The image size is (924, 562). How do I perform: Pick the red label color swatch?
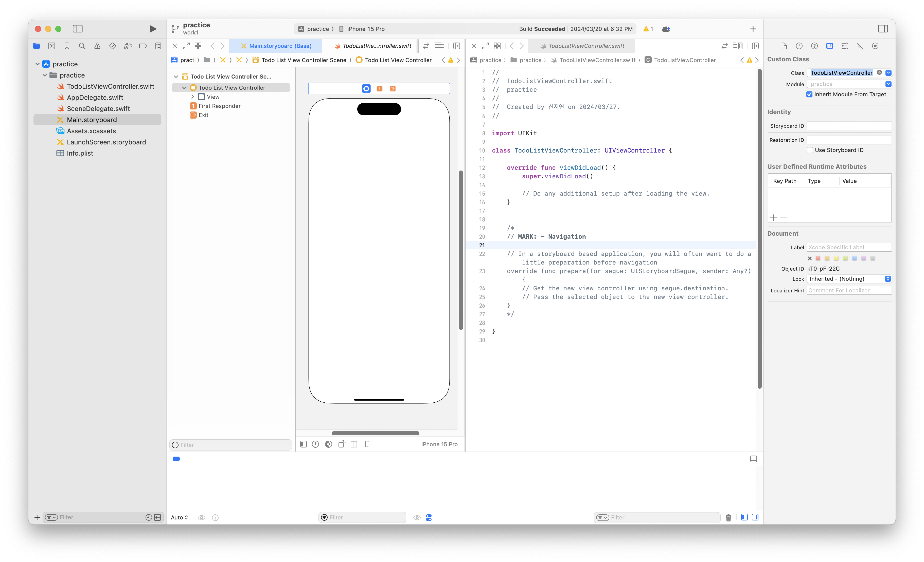point(818,258)
